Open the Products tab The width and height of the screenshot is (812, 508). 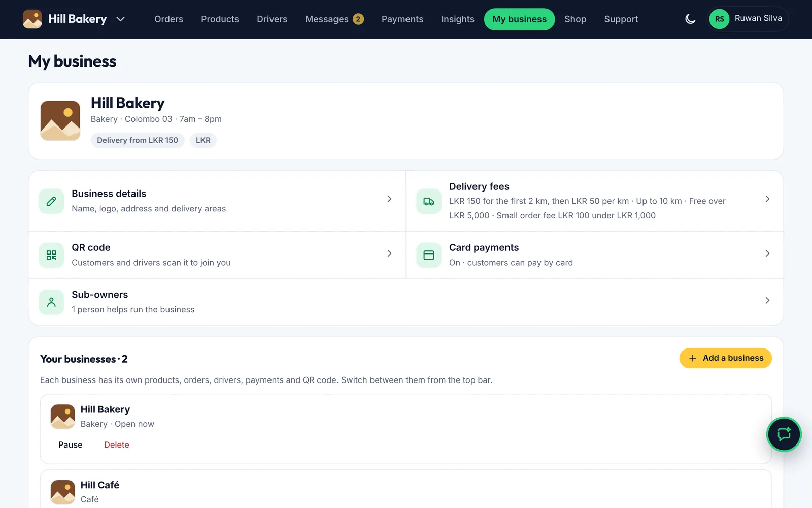point(220,19)
